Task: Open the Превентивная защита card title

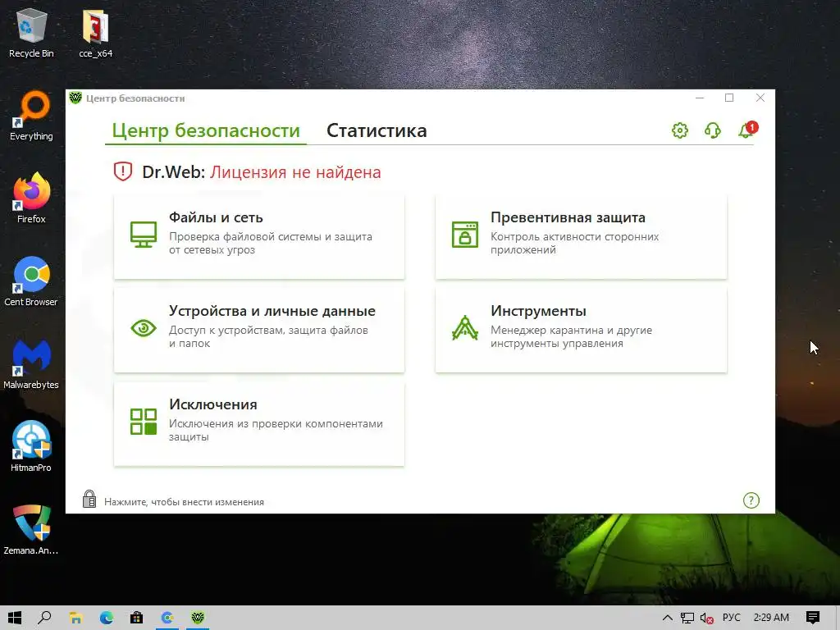Action: 568,217
